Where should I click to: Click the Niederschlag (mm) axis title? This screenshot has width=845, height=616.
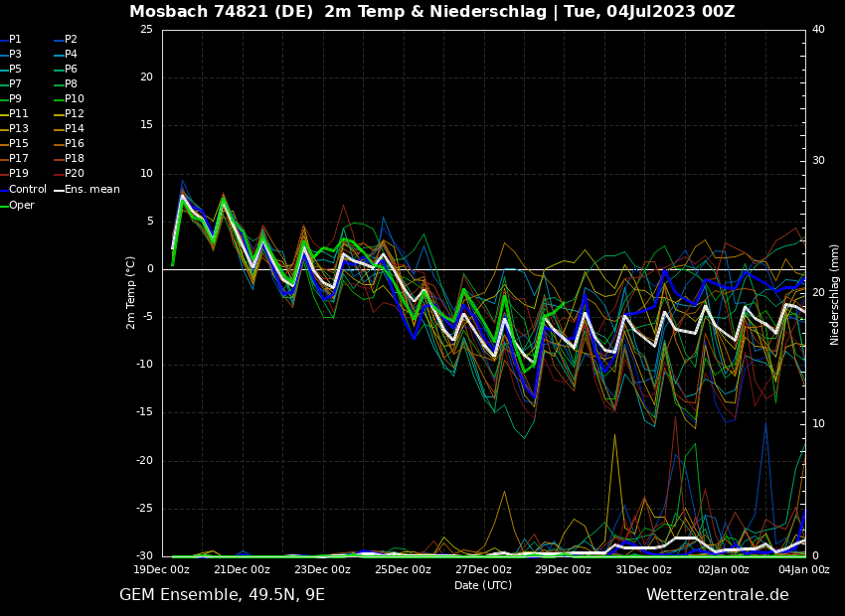point(835,294)
